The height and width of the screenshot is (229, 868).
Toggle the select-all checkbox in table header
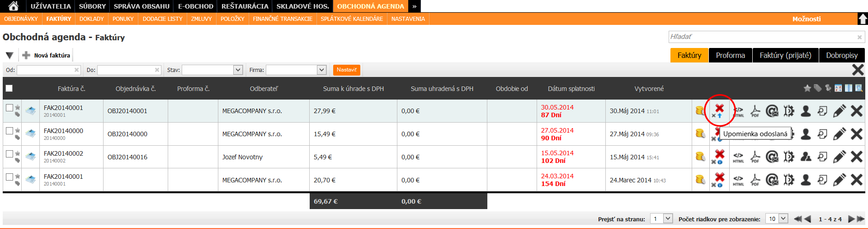(x=9, y=88)
